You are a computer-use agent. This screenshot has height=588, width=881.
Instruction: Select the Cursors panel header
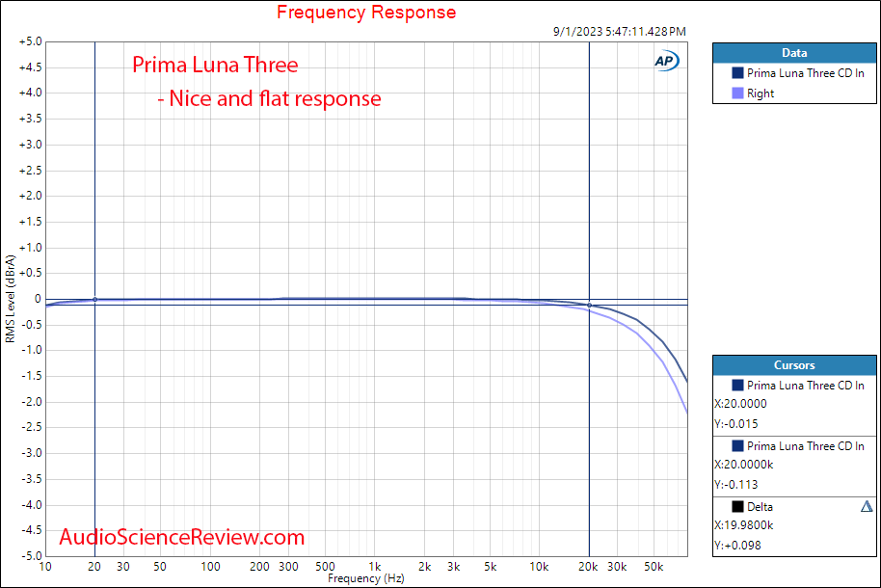(794, 365)
